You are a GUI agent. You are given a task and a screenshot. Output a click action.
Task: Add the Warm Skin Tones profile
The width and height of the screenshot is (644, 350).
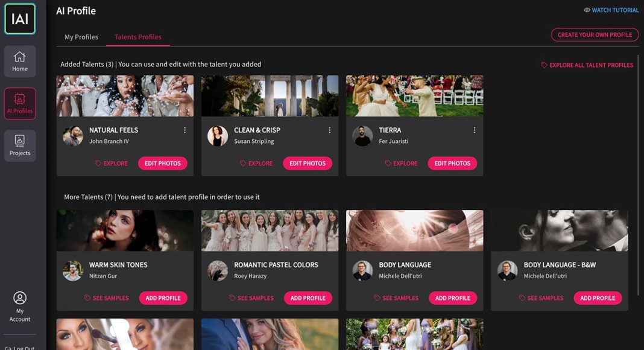coord(163,298)
